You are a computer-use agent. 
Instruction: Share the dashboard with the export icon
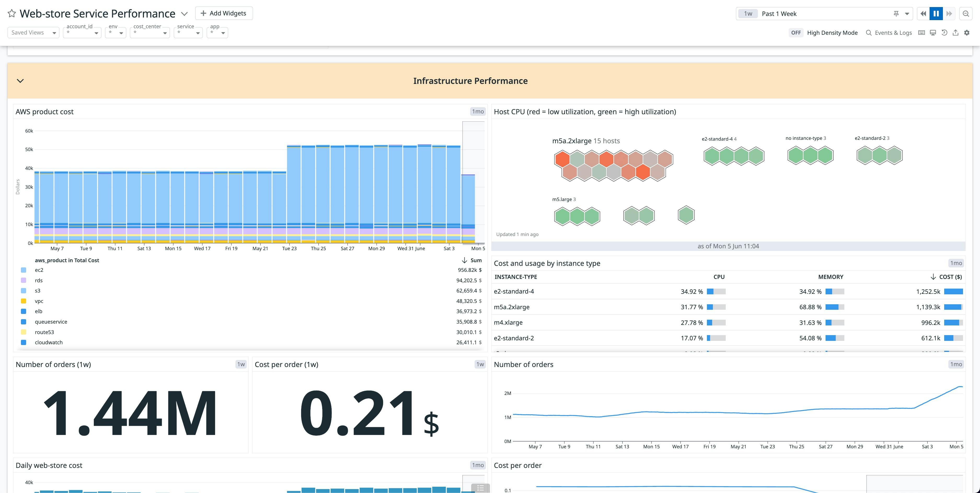pyautogui.click(x=956, y=33)
